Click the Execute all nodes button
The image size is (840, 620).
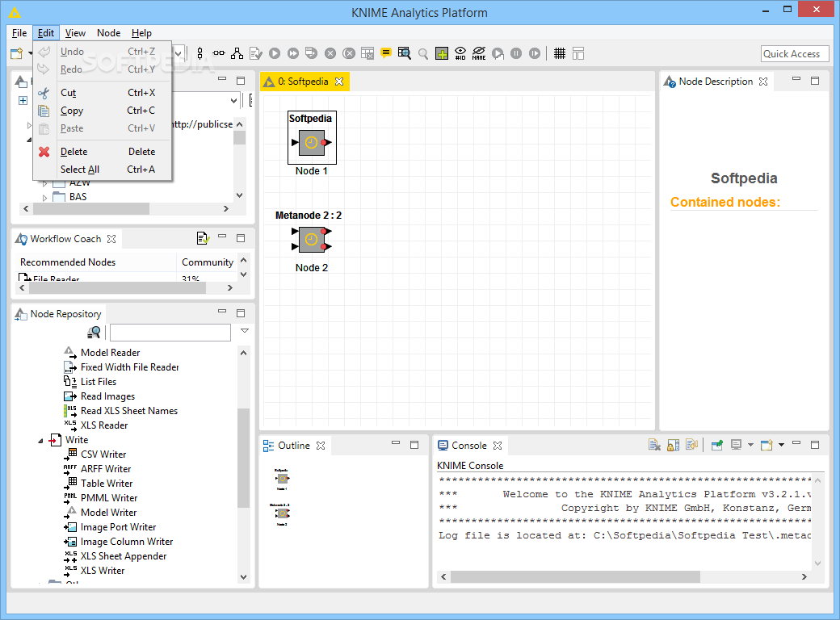point(293,53)
